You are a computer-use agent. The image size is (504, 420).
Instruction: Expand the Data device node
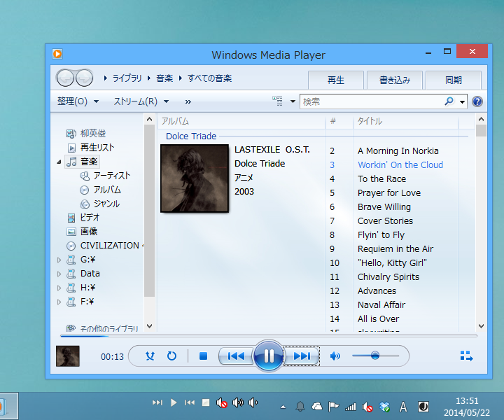pos(59,274)
